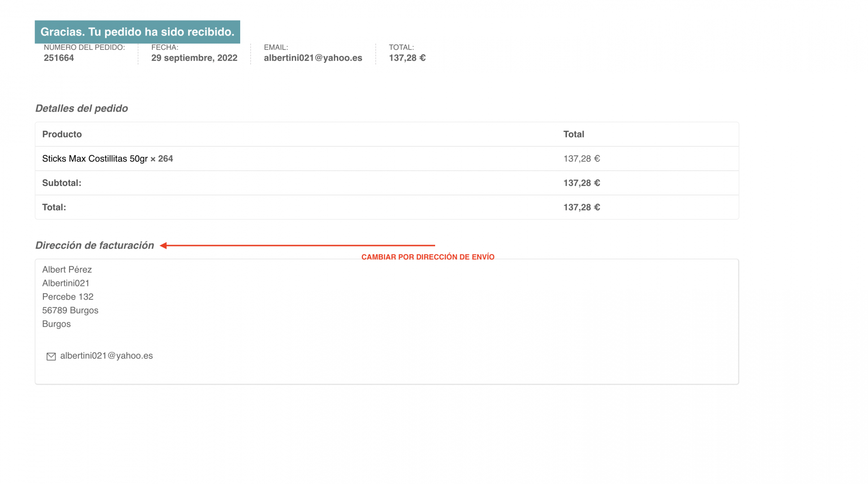Select the line '56789 Burgos'
The width and height of the screenshot is (868, 484).
70,310
